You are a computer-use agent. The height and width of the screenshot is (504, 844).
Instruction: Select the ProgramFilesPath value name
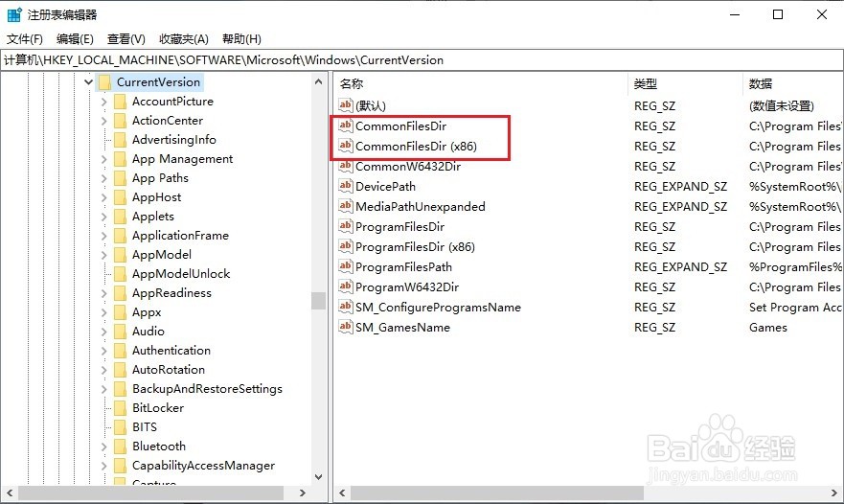(403, 267)
